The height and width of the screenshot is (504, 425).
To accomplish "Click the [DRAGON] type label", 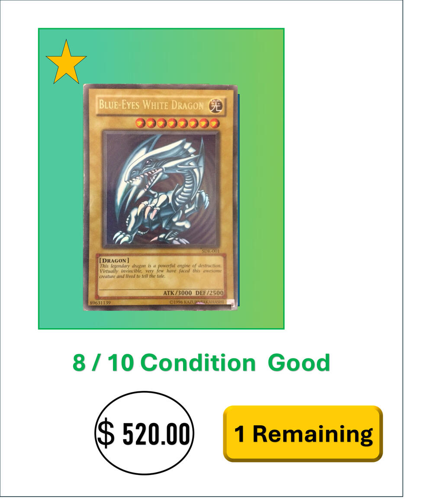I will (x=114, y=260).
